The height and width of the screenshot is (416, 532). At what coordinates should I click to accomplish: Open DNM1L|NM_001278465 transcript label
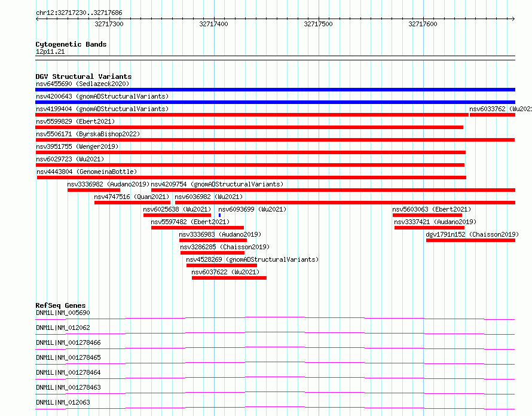click(68, 357)
